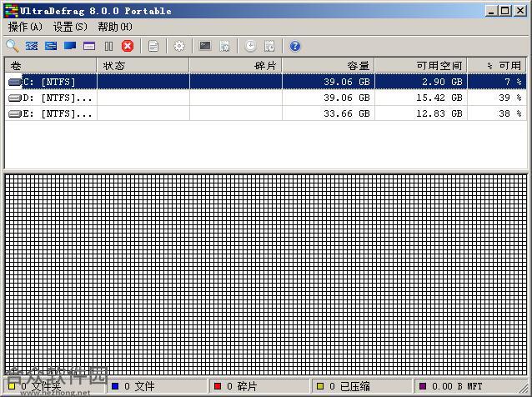Sort by 容量 column header
Screen dimensions: 532x397
tap(329, 66)
